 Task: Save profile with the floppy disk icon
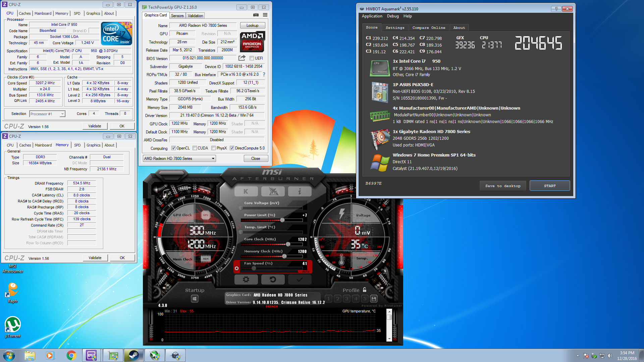pyautogui.click(x=374, y=298)
